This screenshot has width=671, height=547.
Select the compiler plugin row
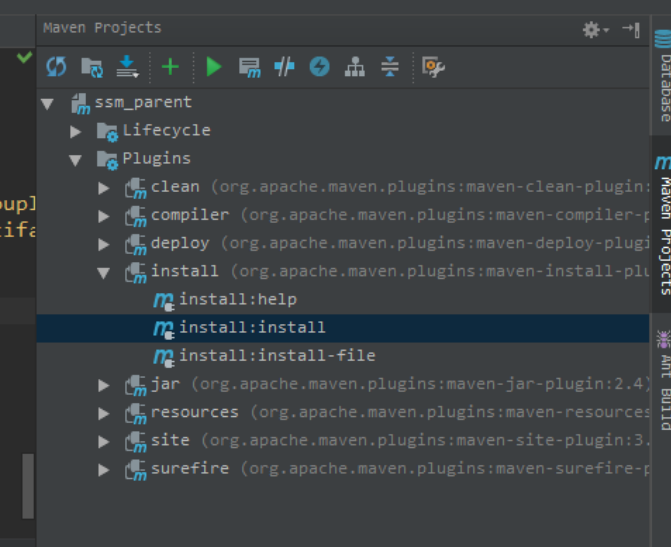(x=342, y=215)
